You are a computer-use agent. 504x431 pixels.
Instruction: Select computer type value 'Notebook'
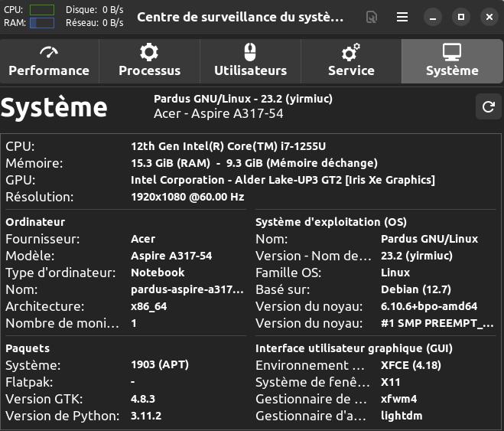[x=158, y=273]
